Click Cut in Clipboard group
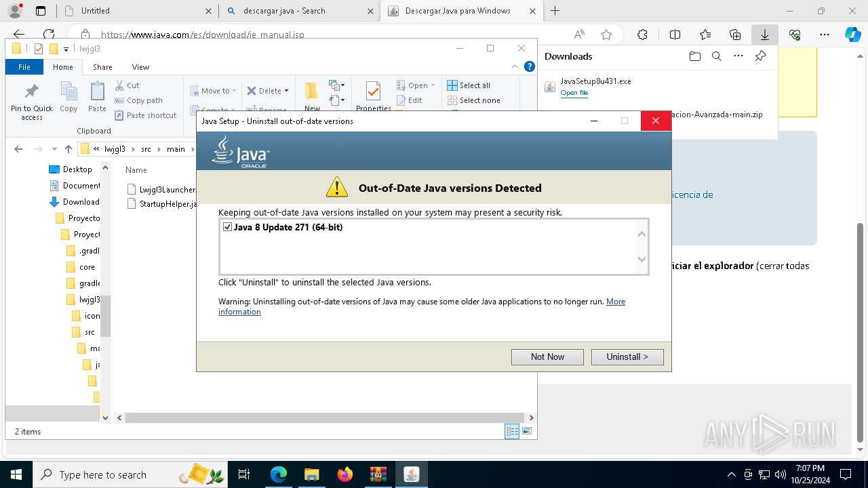Viewport: 868px width, 488px height. click(x=127, y=85)
